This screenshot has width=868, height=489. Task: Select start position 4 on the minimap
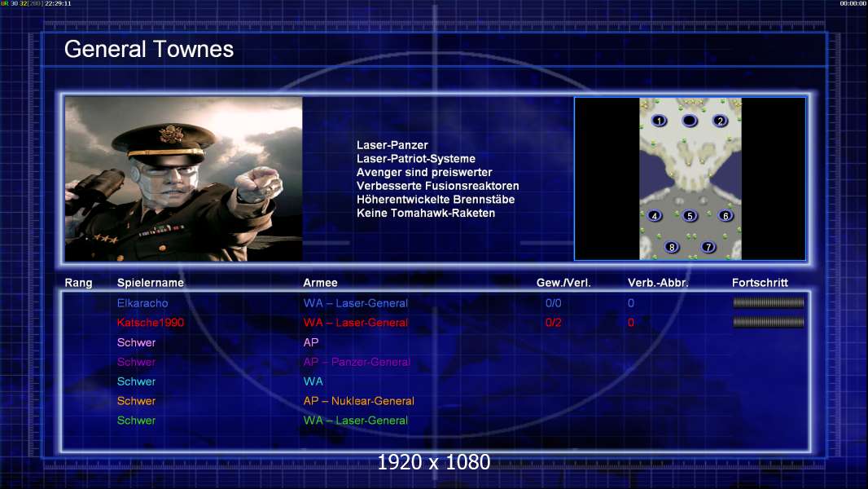[655, 216]
